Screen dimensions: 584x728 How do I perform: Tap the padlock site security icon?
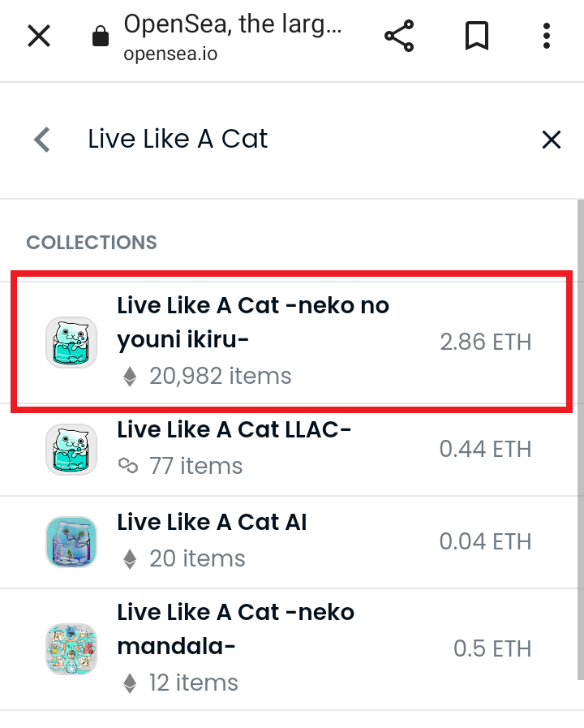click(101, 36)
